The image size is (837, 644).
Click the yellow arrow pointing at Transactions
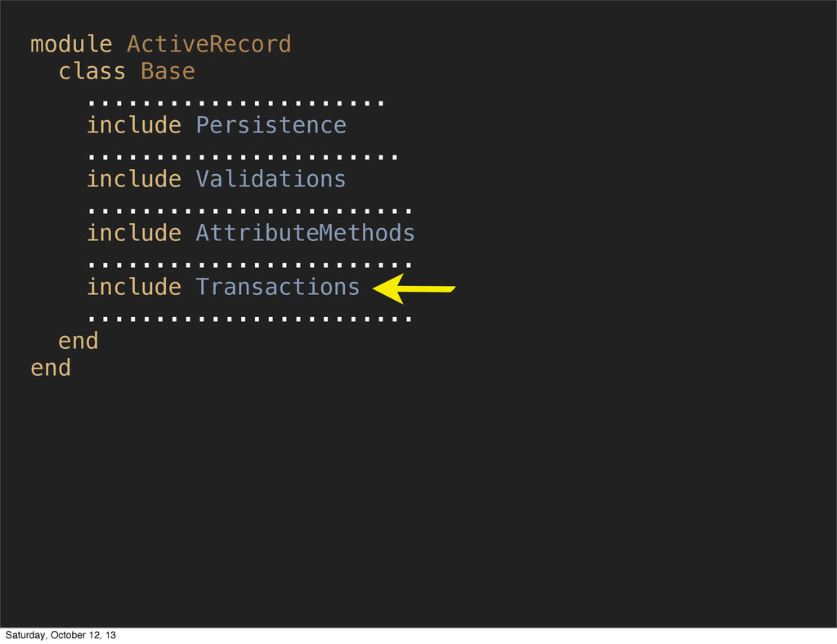click(414, 288)
